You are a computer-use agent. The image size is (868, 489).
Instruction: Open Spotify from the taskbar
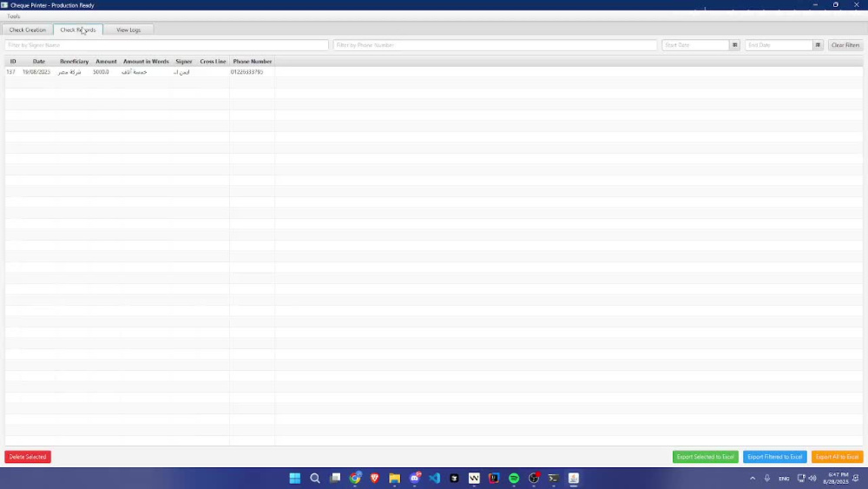pos(514,479)
